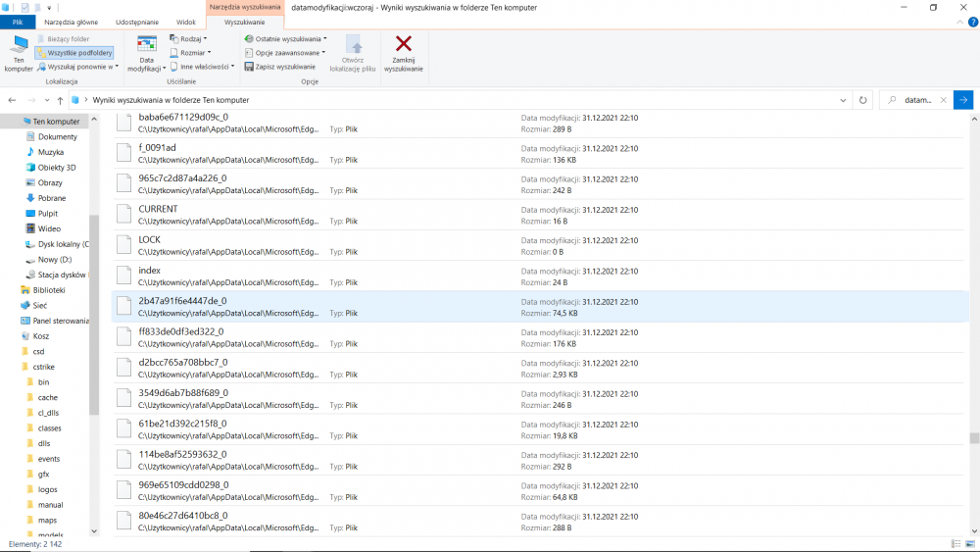Open the help question mark icon
This screenshot has height=552, width=980.
tap(972, 22)
